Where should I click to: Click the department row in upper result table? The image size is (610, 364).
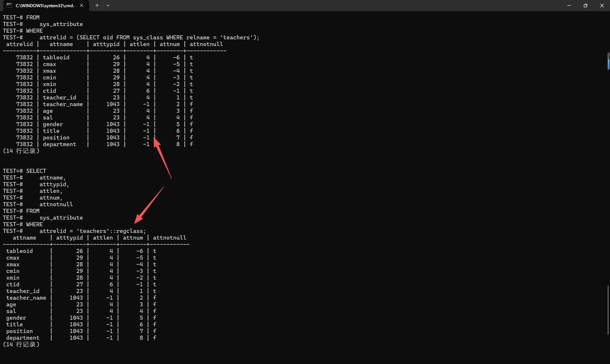click(x=59, y=144)
